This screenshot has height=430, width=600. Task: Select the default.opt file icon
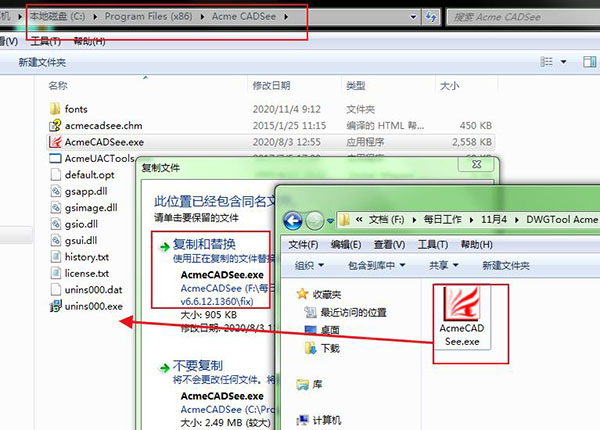click(55, 175)
